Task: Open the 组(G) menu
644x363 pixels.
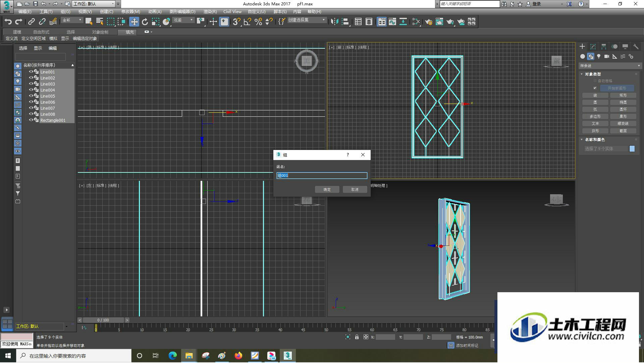Action: (x=65, y=12)
